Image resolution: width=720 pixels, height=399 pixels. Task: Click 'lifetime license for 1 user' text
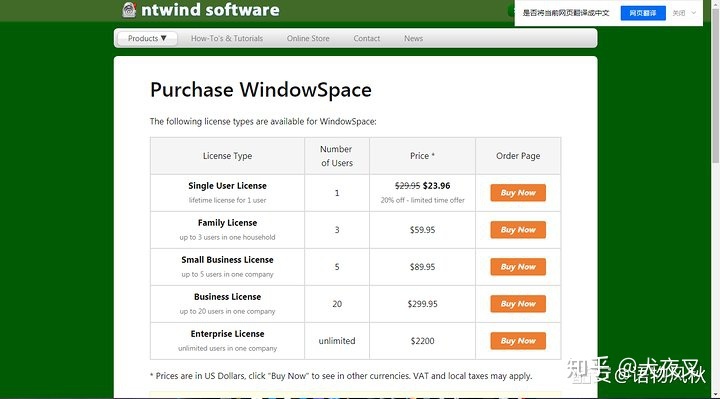[x=227, y=200]
